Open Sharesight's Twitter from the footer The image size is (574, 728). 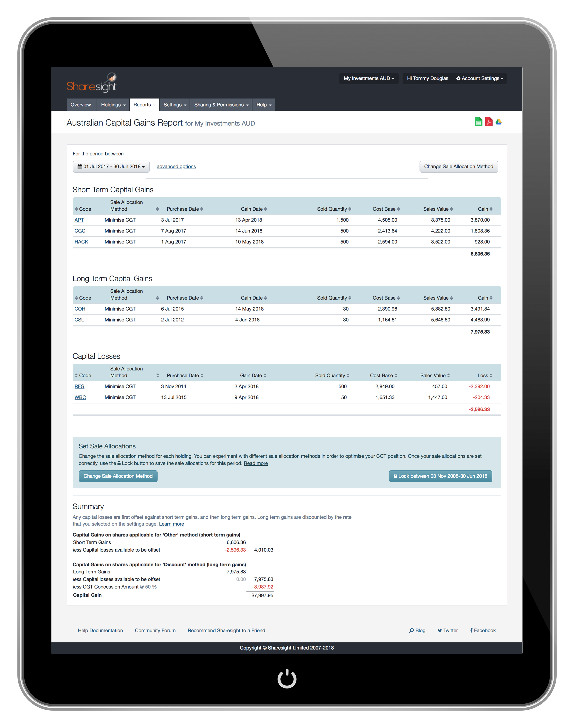tap(448, 631)
